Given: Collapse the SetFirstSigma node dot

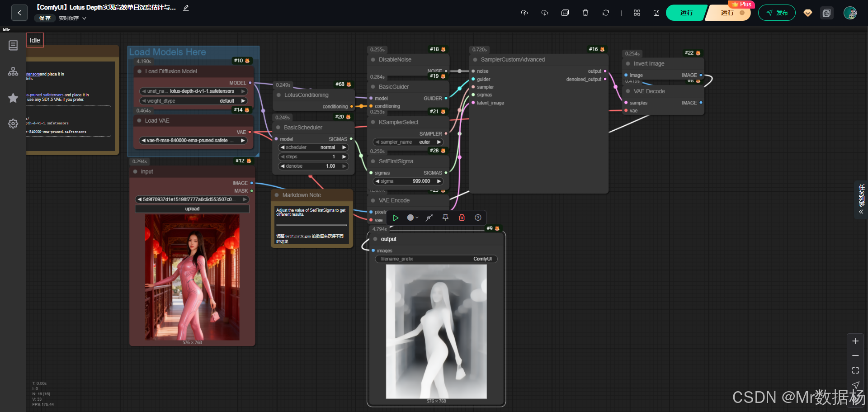Looking at the screenshot, I should pyautogui.click(x=373, y=161).
